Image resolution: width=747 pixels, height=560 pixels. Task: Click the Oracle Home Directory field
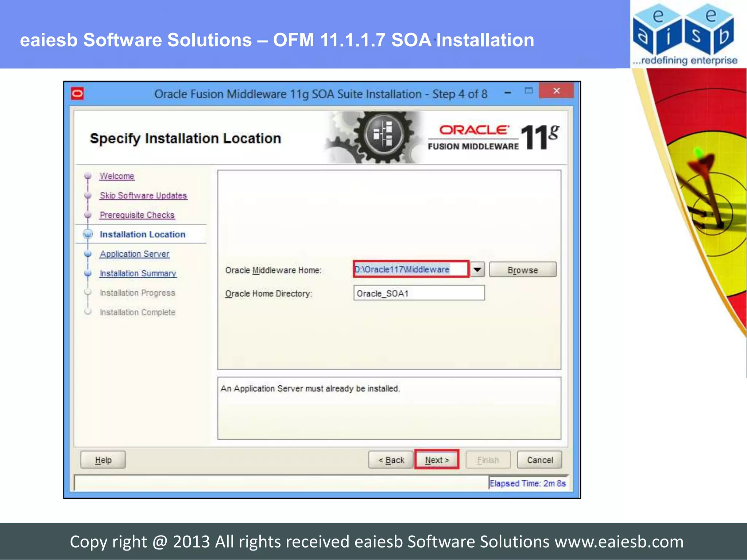(419, 293)
